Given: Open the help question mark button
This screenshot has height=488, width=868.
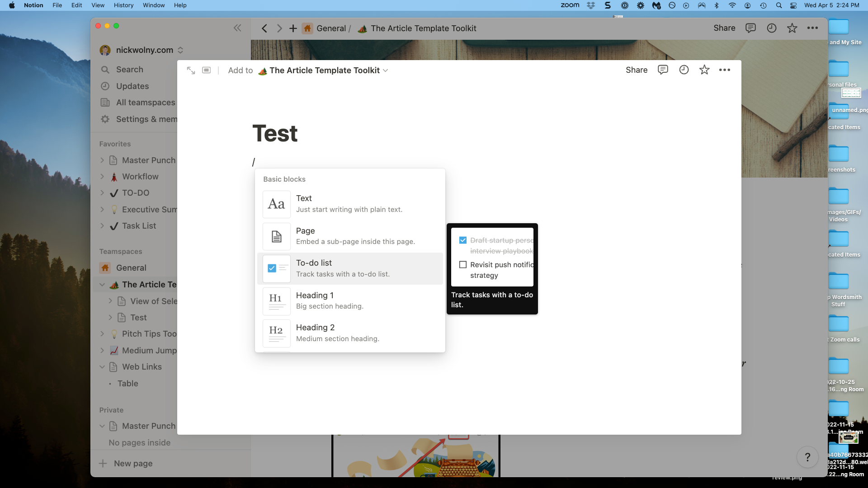Looking at the screenshot, I should pyautogui.click(x=807, y=457).
